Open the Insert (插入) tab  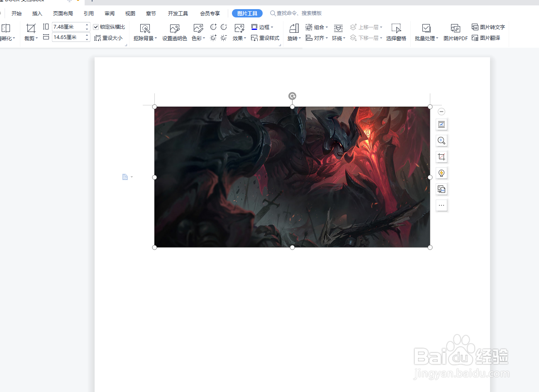pyautogui.click(x=37, y=13)
